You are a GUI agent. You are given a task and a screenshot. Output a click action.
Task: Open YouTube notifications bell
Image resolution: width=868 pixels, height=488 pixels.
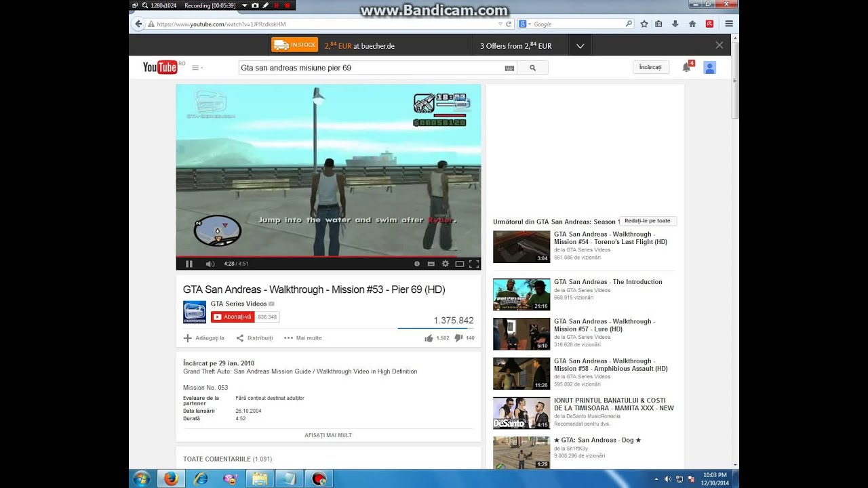686,67
